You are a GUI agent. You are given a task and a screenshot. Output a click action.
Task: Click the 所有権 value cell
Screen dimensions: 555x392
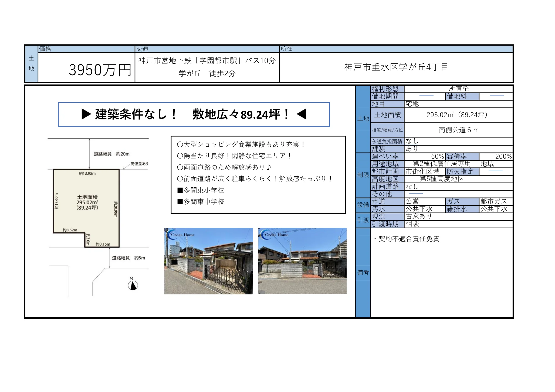[458, 89]
